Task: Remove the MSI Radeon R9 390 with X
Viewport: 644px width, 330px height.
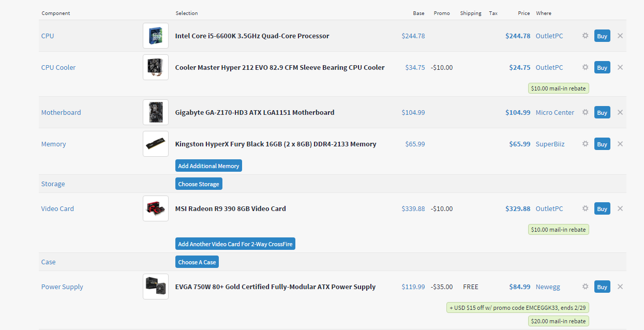Action: 620,208
